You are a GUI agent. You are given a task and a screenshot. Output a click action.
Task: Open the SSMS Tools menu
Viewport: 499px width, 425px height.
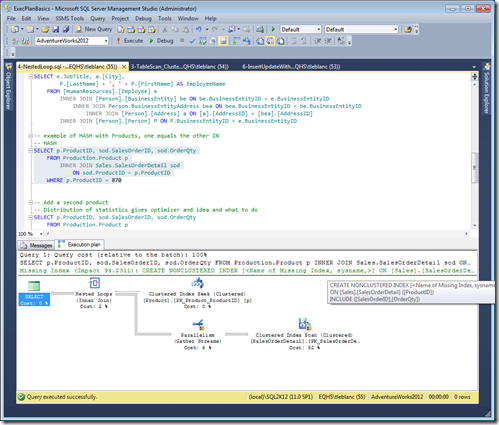click(x=69, y=18)
